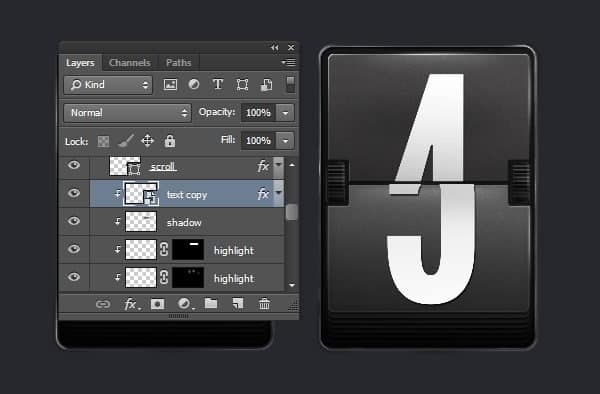This screenshot has width=600, height=394.
Task: Switch to the Paths tab
Action: coord(178,63)
